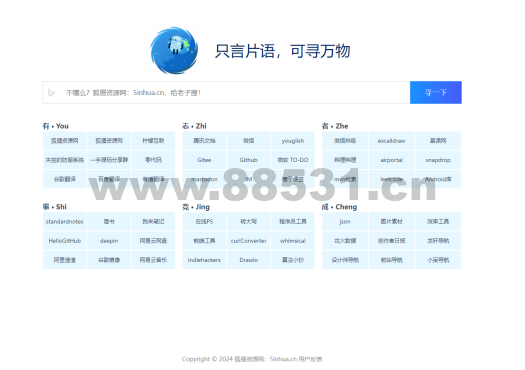Open the deepin link
This screenshot has height=370, width=525.
point(109,240)
